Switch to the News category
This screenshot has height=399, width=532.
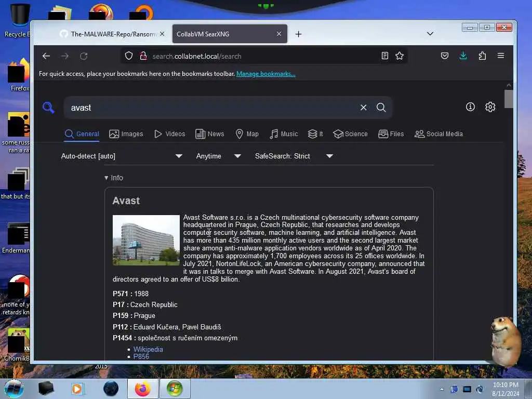click(x=210, y=134)
